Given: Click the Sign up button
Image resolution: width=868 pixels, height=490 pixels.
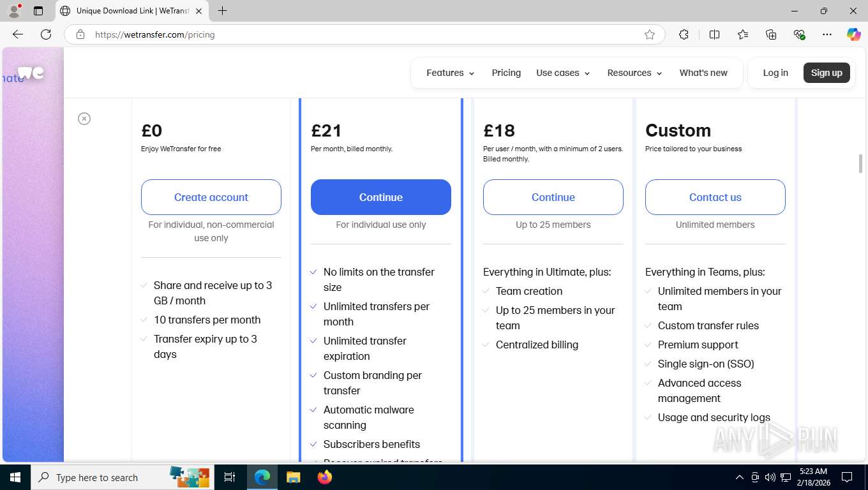Looking at the screenshot, I should pos(827,73).
